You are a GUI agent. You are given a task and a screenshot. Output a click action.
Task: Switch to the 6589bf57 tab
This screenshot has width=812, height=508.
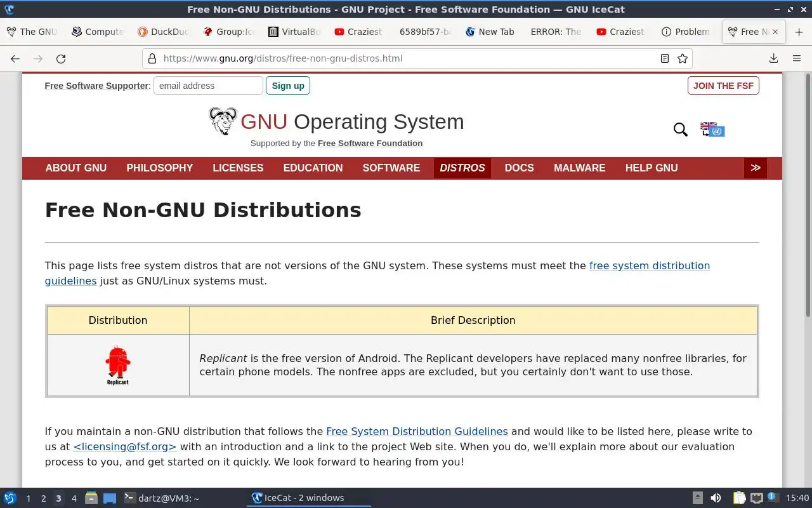pyautogui.click(x=425, y=32)
